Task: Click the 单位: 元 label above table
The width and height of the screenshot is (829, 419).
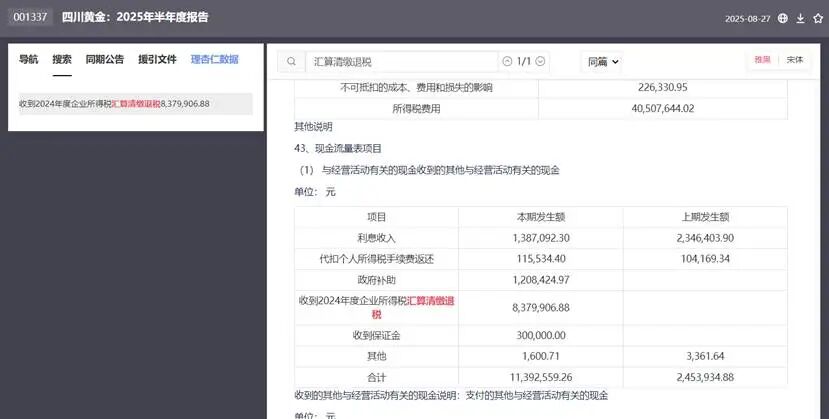Action: coord(315,192)
